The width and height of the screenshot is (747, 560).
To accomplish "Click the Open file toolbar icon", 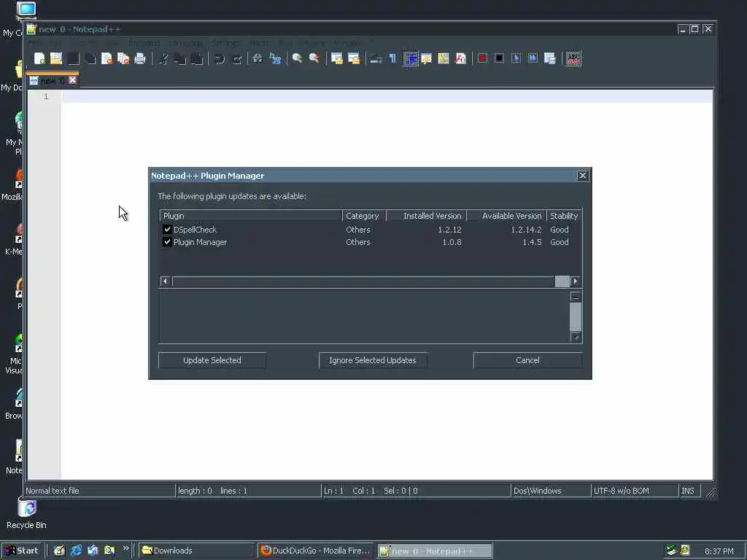I will [56, 58].
